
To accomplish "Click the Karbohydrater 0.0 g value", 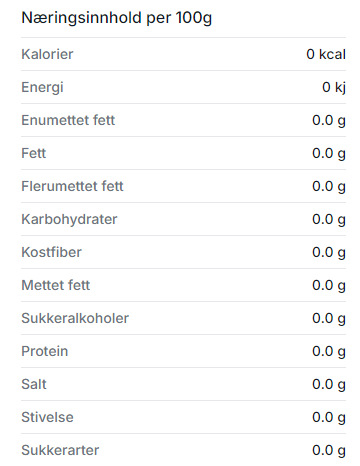I will pos(329,220).
